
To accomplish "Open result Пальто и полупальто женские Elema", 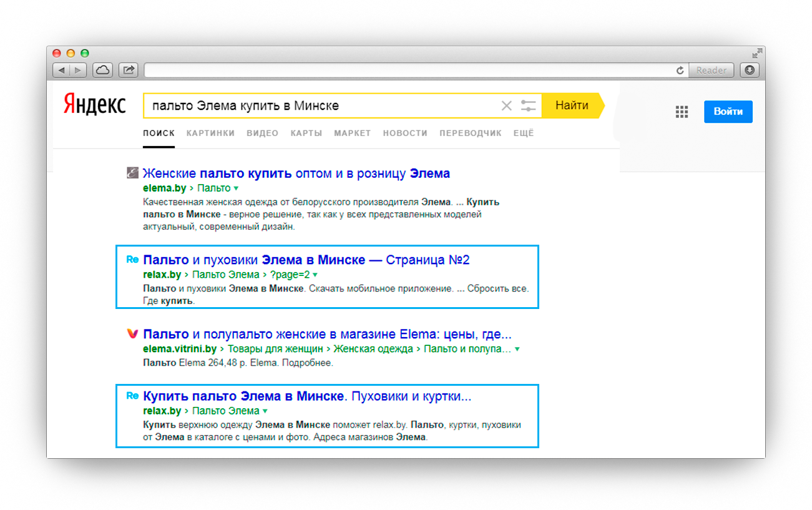I will [x=327, y=334].
